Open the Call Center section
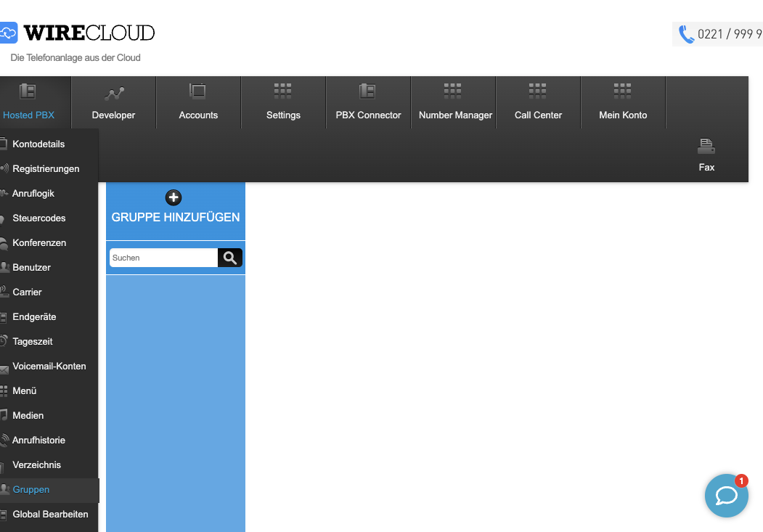The image size is (763, 532). point(537,102)
